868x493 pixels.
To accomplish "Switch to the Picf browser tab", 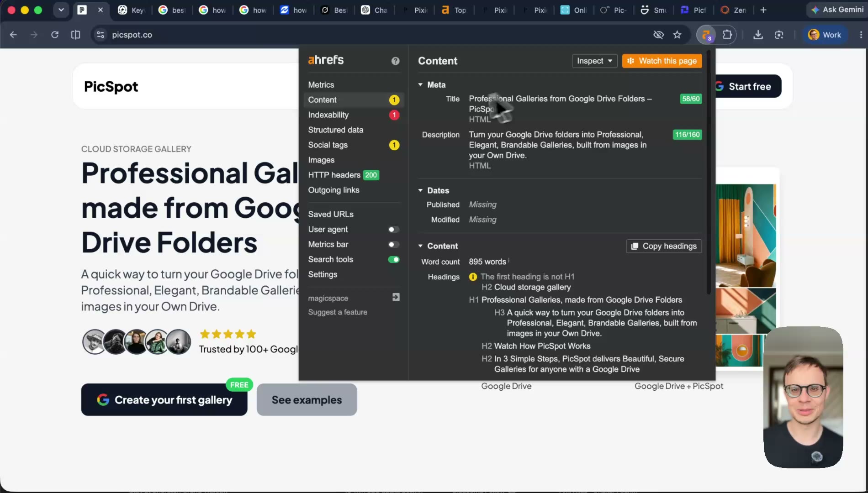I will (x=693, y=10).
